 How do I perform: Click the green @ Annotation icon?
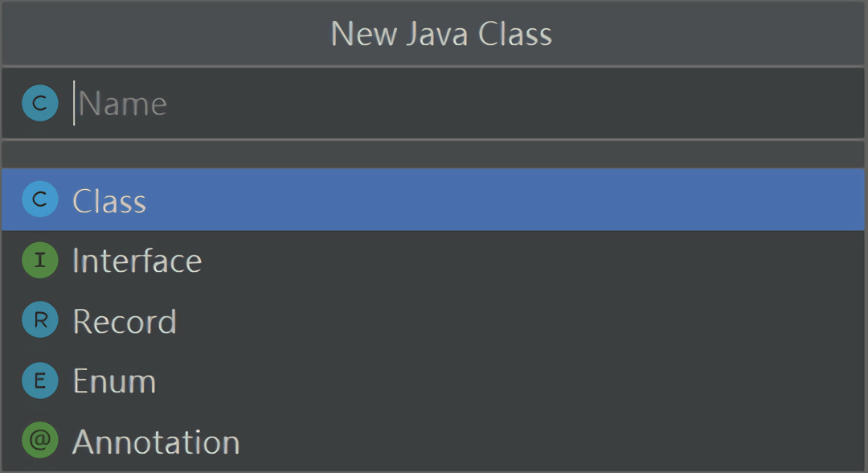coord(39,441)
